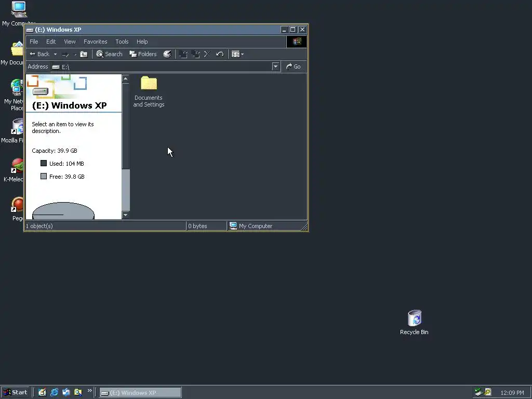532x399 pixels.
Task: Click the folder search quick launch icon
Action: coord(78,392)
